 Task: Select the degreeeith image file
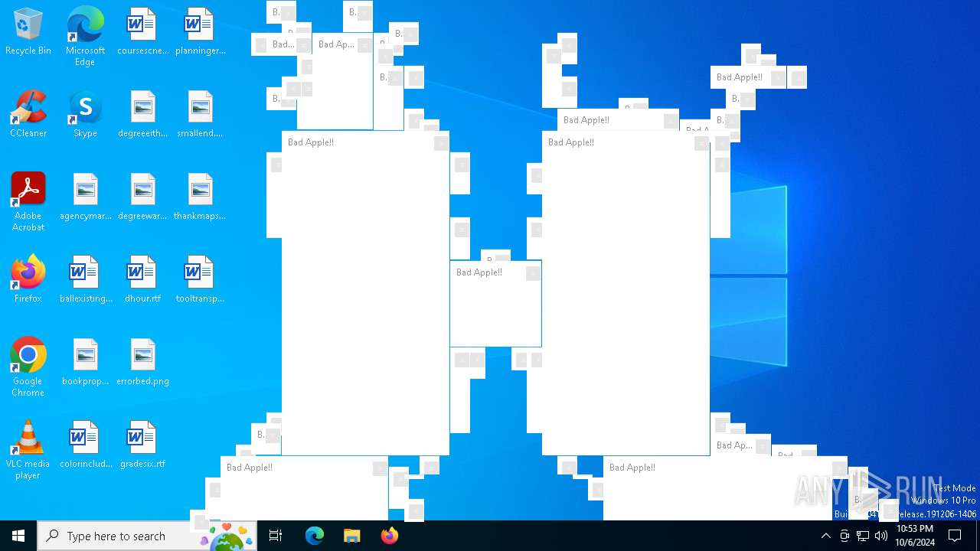(142, 115)
